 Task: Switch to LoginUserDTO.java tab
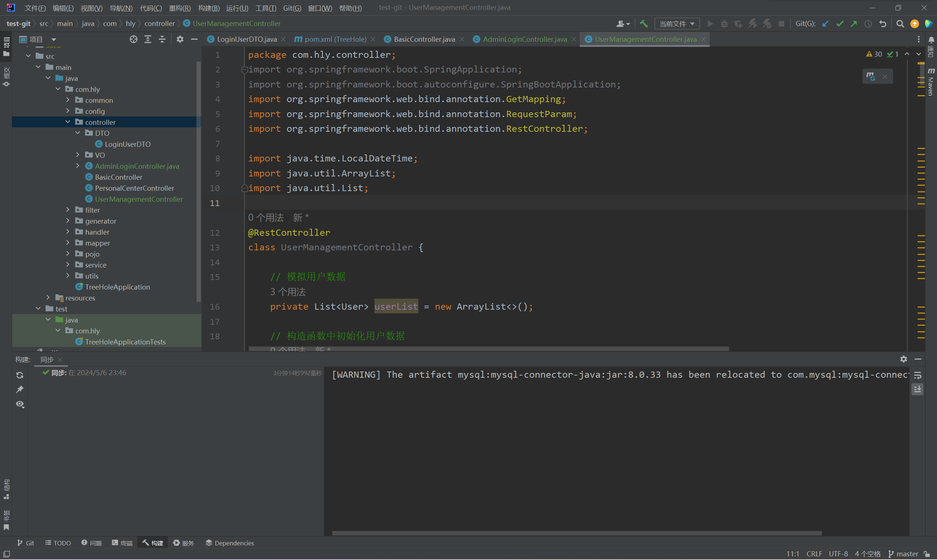click(x=247, y=39)
